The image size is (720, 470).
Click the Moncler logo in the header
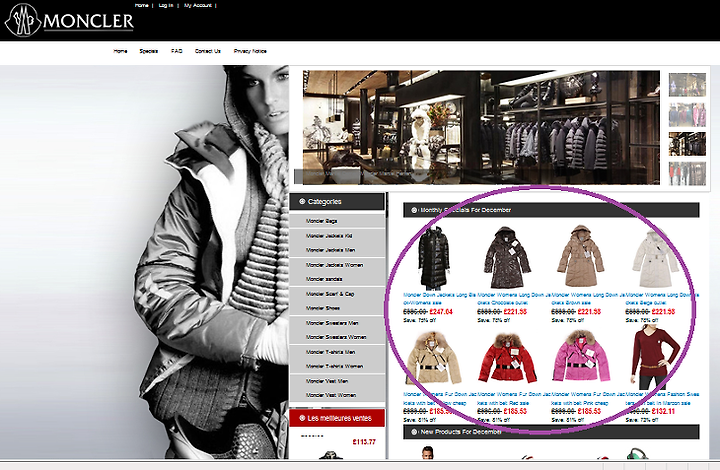69,20
